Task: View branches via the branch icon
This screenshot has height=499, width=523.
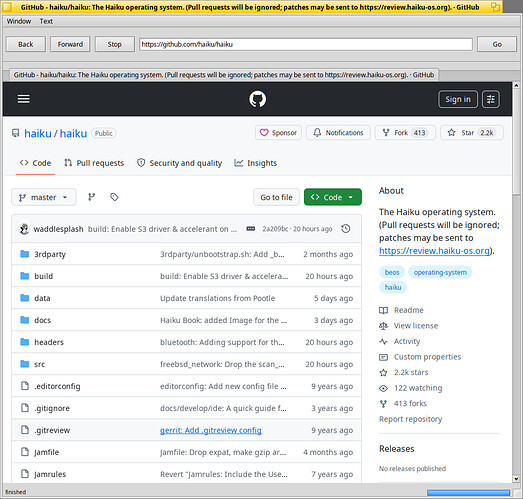Action: click(x=91, y=197)
